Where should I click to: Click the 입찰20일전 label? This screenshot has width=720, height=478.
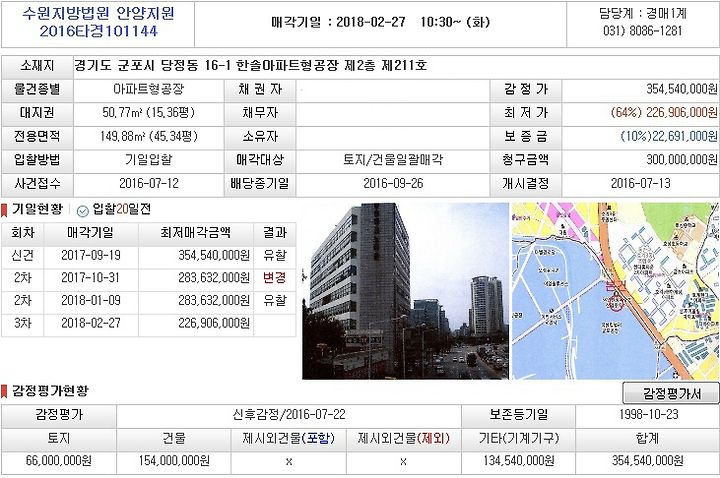[122, 210]
